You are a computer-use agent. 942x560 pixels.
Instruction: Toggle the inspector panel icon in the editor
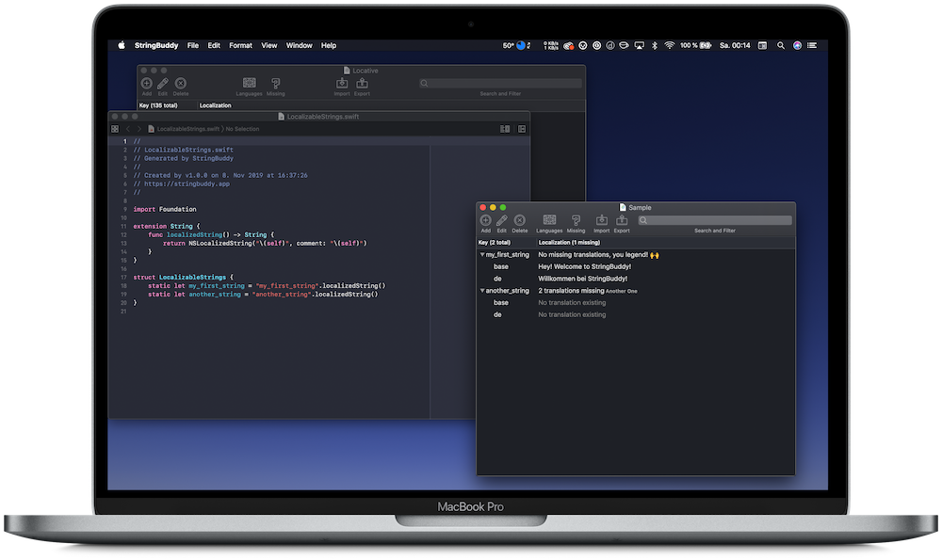click(522, 129)
